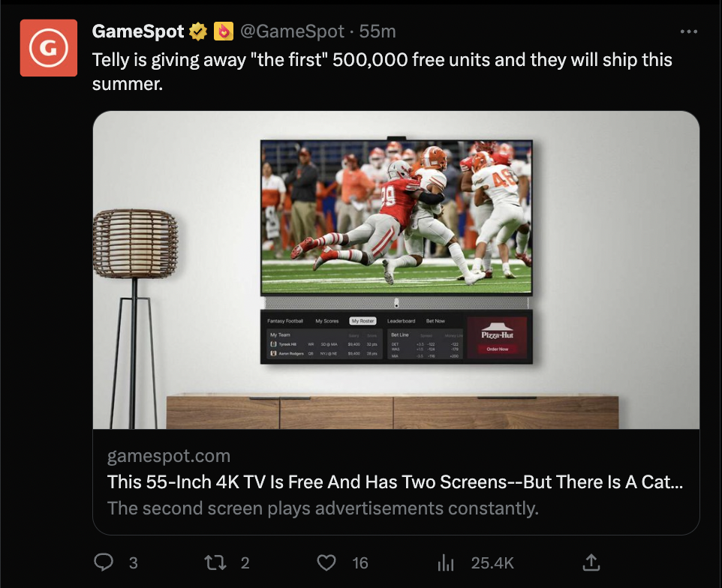Image resolution: width=722 pixels, height=588 pixels.
Task: Click the orange flame affiliate badge
Action: (x=224, y=31)
